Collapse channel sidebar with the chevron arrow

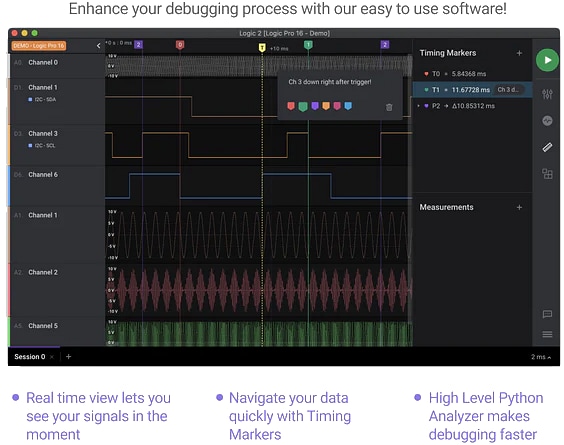point(99,46)
